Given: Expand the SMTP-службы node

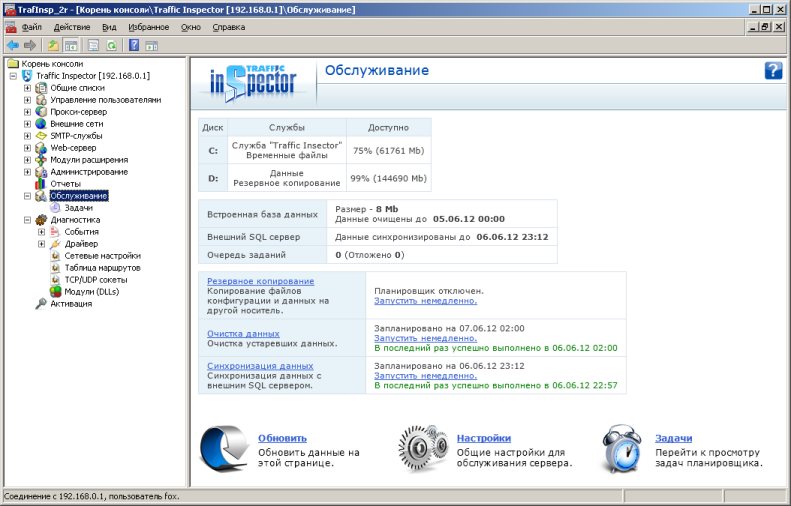Looking at the screenshot, I should [x=27, y=136].
